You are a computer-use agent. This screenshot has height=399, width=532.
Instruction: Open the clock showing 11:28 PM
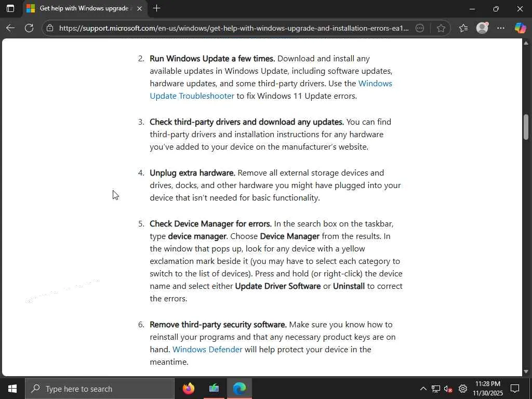[x=488, y=389]
